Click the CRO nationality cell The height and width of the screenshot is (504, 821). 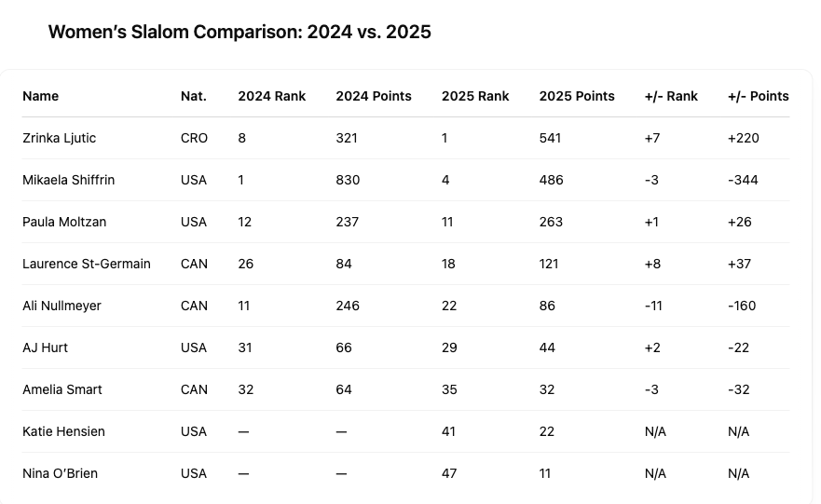click(194, 138)
